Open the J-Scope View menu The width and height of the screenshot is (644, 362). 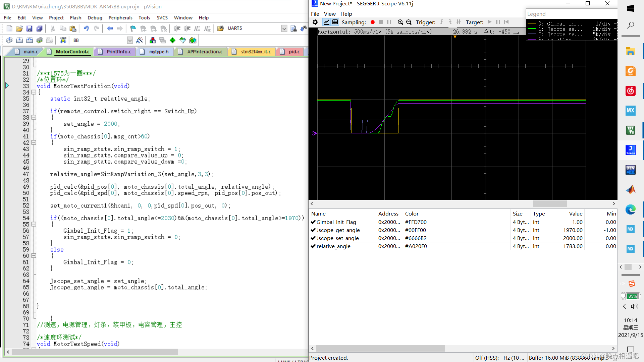click(x=329, y=14)
